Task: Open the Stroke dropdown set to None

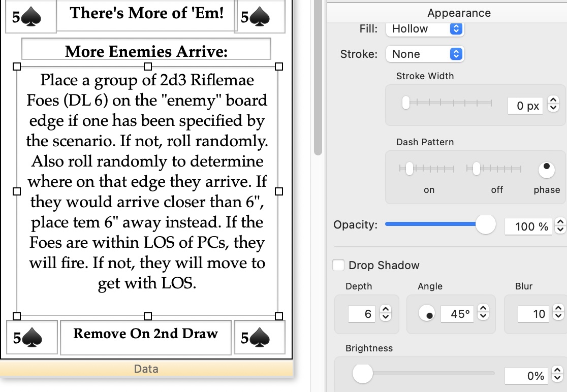Action: (x=425, y=54)
